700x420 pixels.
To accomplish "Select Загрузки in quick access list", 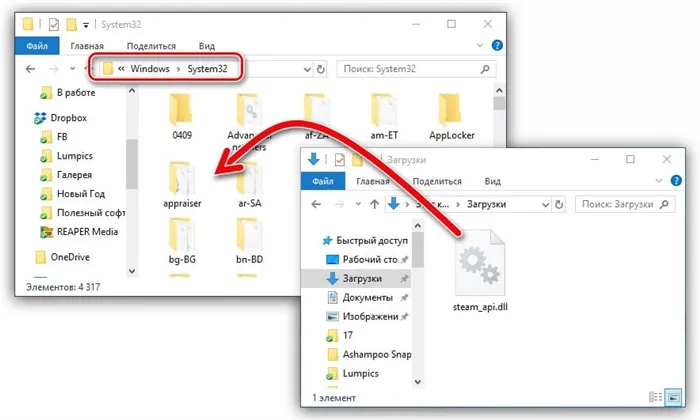I will coord(356,279).
